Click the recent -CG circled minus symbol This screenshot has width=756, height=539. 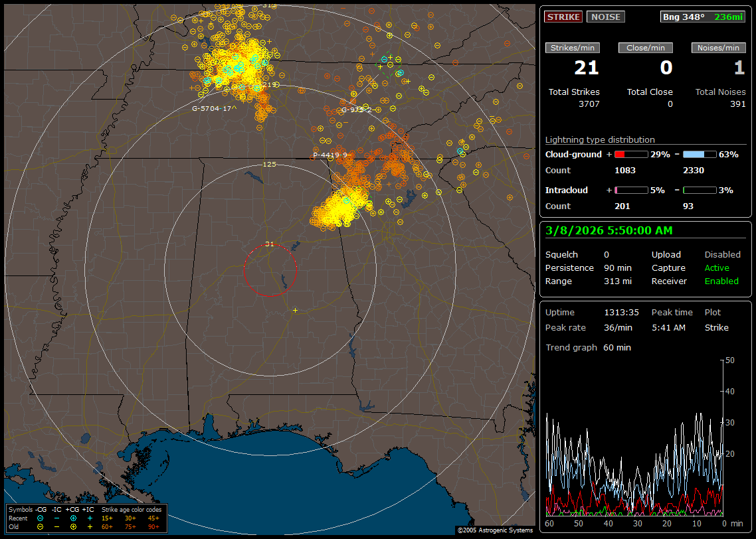point(41,518)
